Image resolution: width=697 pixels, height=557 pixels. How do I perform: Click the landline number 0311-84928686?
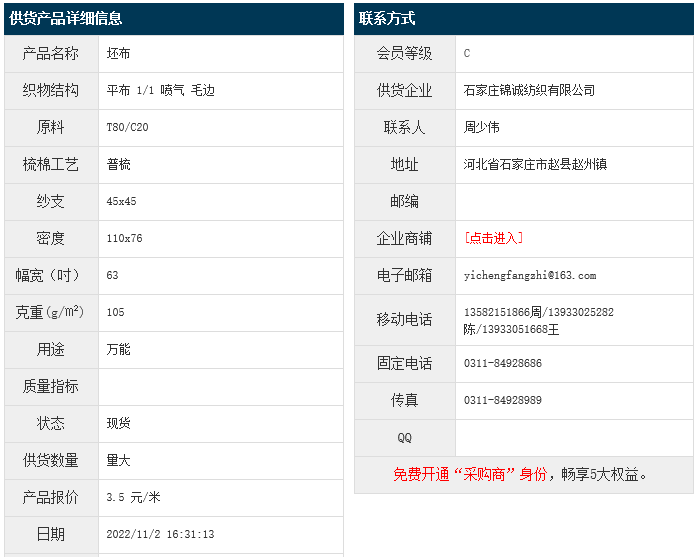coord(502,363)
